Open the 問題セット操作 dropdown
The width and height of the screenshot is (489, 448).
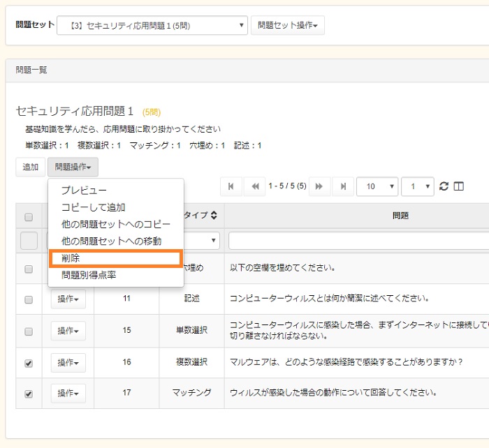pos(287,26)
